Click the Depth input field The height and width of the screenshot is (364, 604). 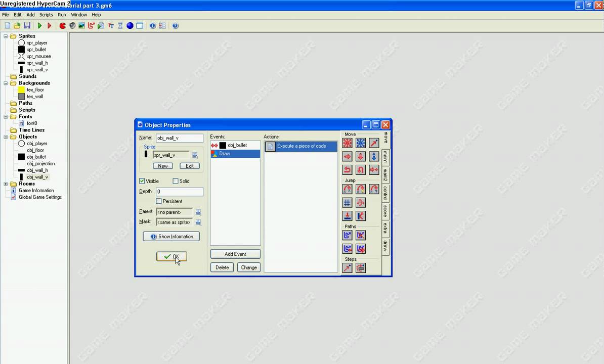pos(180,192)
